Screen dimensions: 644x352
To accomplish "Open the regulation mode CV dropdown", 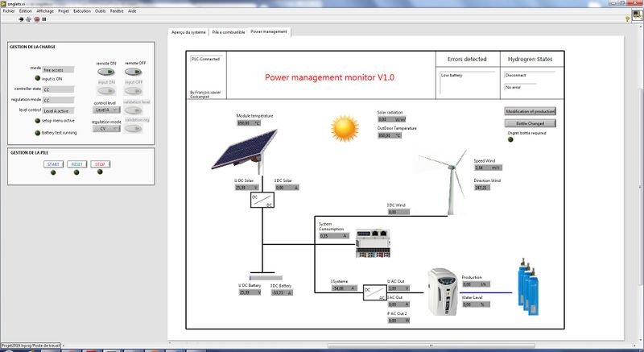I will point(106,128).
